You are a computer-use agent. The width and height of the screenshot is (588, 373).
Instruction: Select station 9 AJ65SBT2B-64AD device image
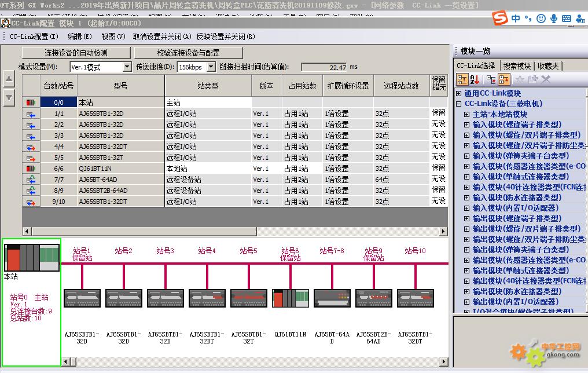pos(374,298)
